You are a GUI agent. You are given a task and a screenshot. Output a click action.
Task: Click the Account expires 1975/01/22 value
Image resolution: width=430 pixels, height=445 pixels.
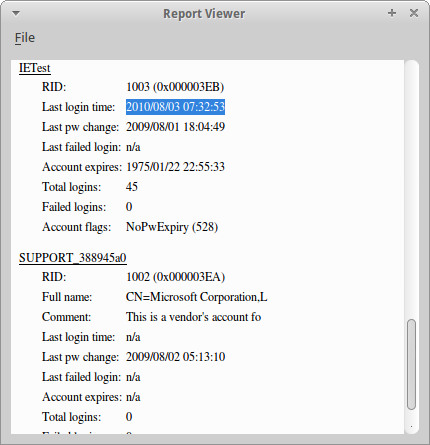point(175,167)
